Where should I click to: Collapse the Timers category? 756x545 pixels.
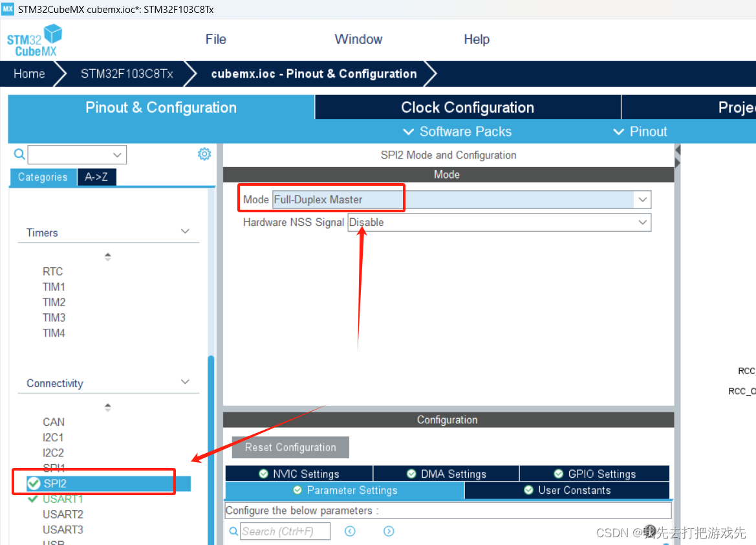pos(185,231)
